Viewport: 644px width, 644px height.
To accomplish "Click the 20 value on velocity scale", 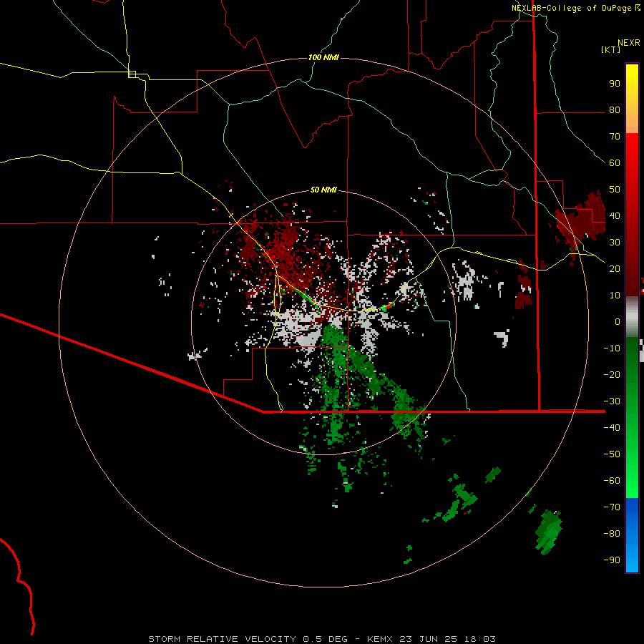I will (615, 269).
